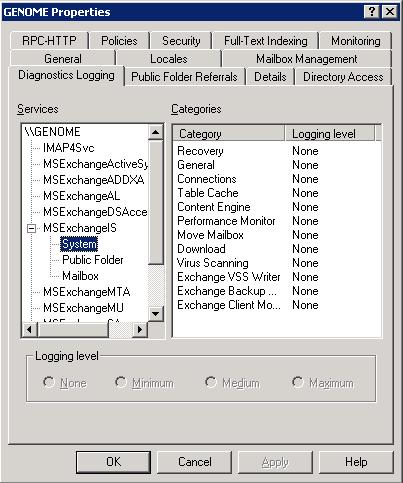Image resolution: width=403 pixels, height=483 pixels.
Task: Select the MSExchangeDSAccess service
Action: [x=95, y=212]
